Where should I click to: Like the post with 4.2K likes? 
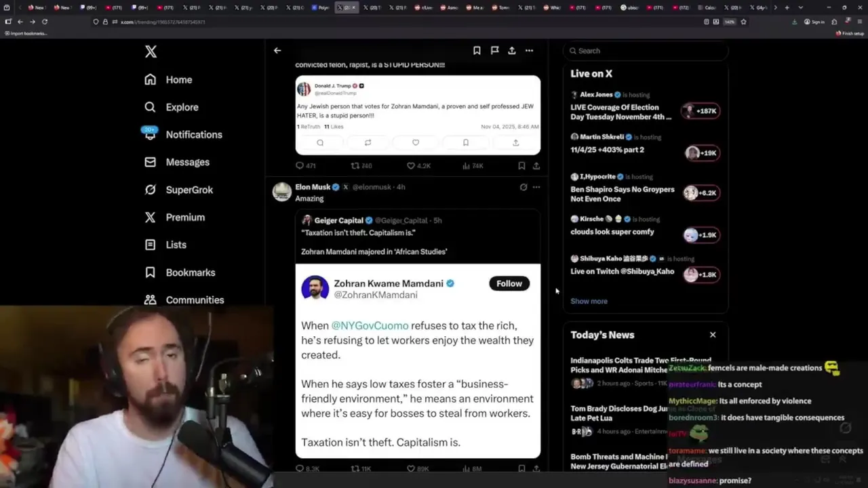(418, 165)
